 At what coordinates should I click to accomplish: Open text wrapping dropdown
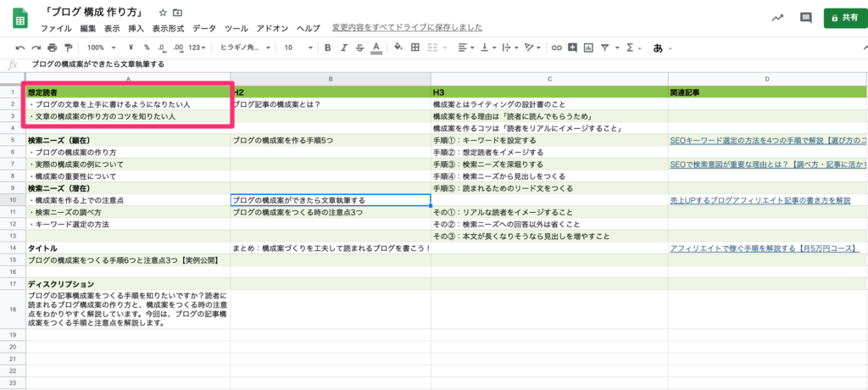pos(509,47)
